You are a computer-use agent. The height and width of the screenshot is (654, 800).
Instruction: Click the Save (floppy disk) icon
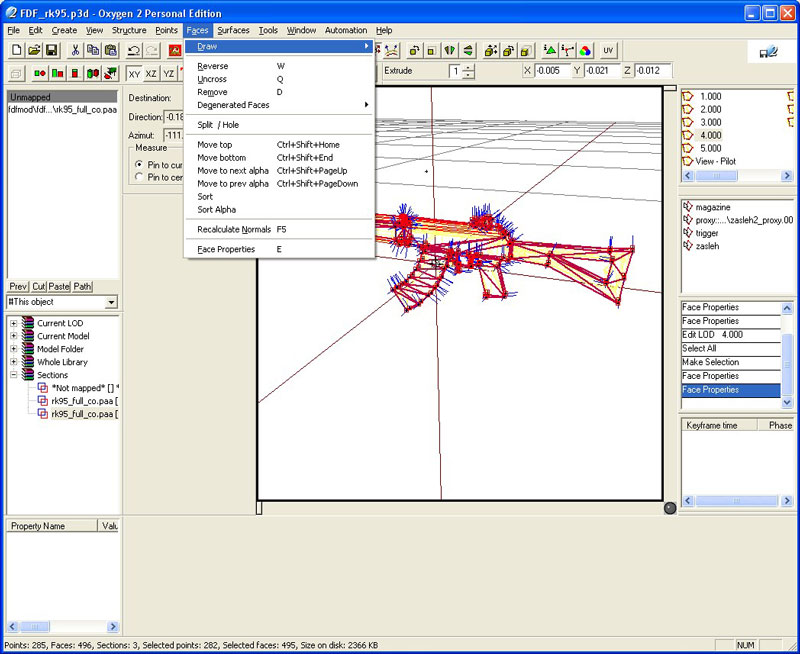51,50
